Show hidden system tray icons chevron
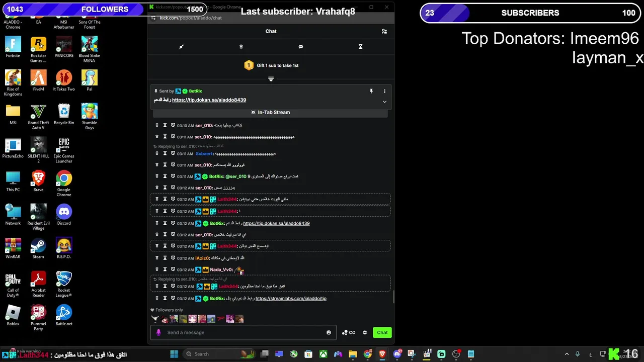The height and width of the screenshot is (362, 644). (x=567, y=354)
